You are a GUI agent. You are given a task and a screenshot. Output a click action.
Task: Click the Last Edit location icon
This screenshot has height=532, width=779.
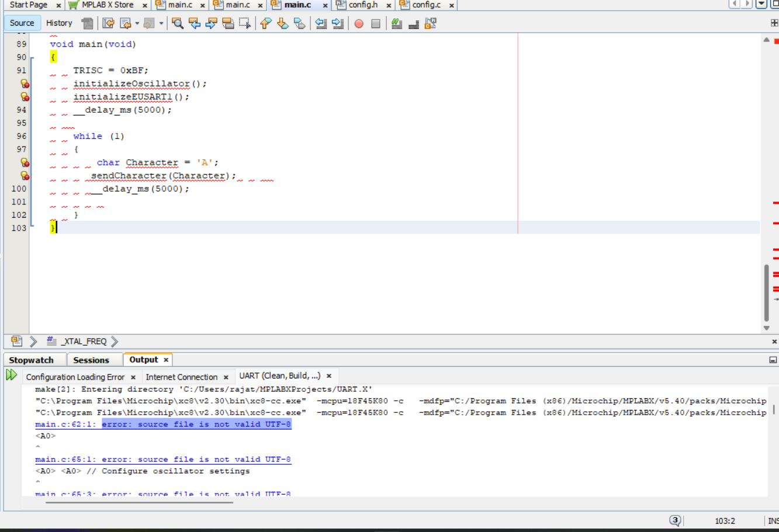pyautogui.click(x=109, y=23)
